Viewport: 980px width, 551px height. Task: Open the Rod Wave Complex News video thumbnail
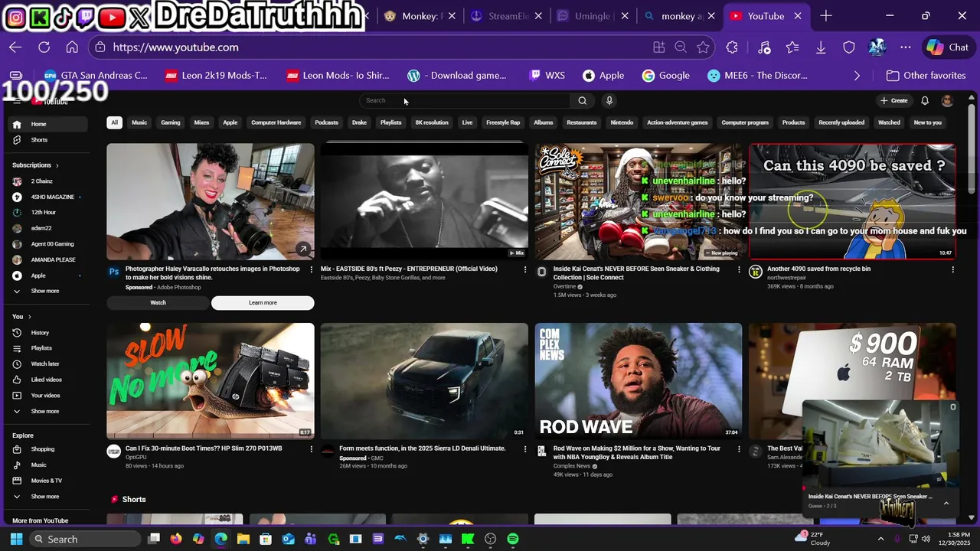click(639, 380)
